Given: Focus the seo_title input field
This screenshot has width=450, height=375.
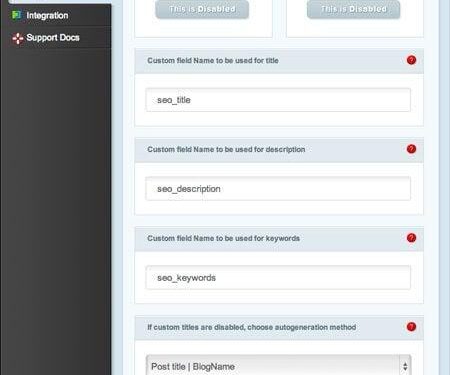Looking at the screenshot, I should [278, 100].
